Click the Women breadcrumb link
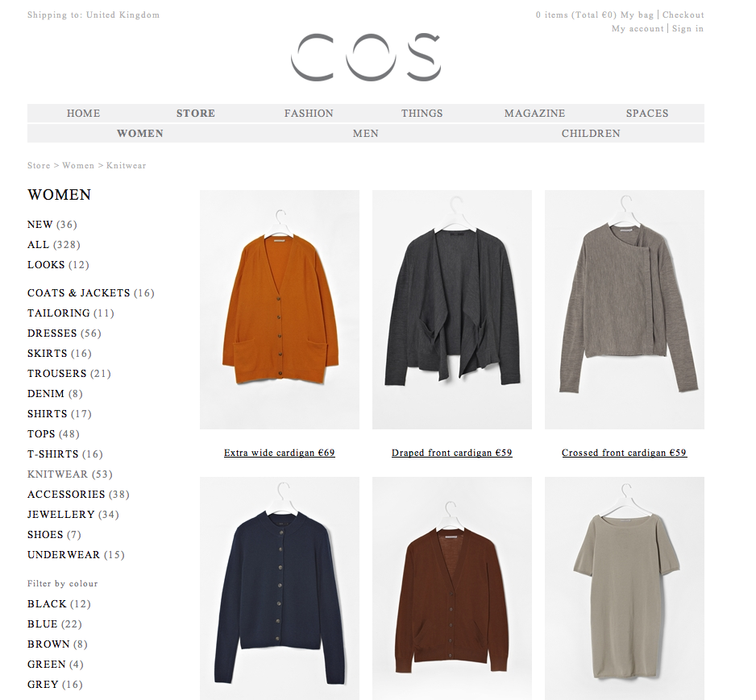The image size is (756, 700). (x=78, y=166)
